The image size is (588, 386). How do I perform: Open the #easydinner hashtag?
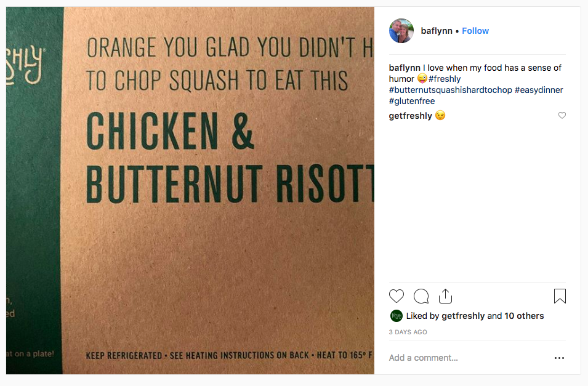pyautogui.click(x=539, y=90)
